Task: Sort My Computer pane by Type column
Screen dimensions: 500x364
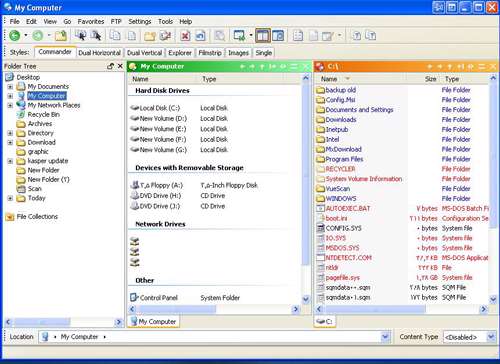Action: (209, 79)
